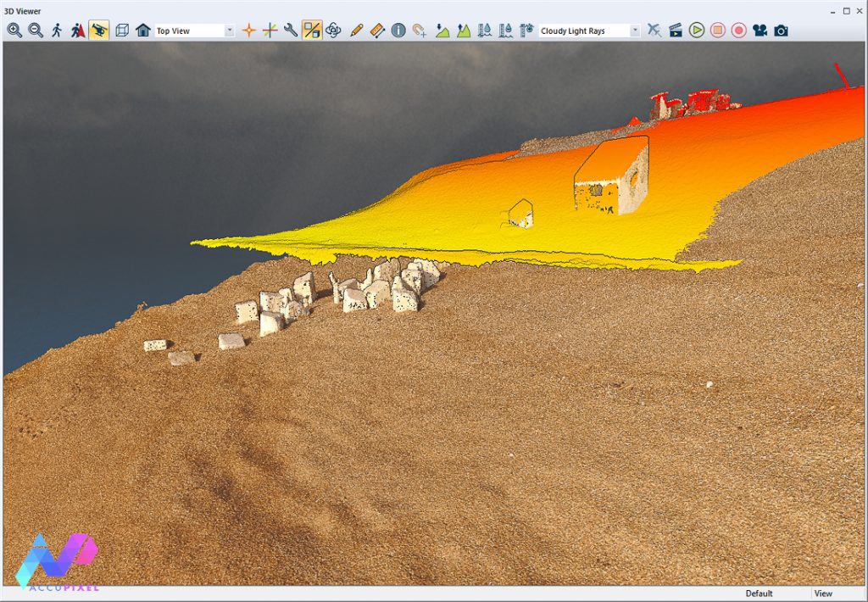Click the Zoom Out magnifier icon
Viewport: 868px width, 602px height.
point(36,31)
